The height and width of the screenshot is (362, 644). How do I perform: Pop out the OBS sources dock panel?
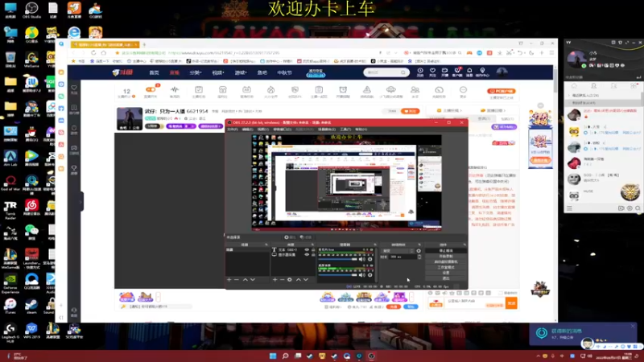(312, 245)
